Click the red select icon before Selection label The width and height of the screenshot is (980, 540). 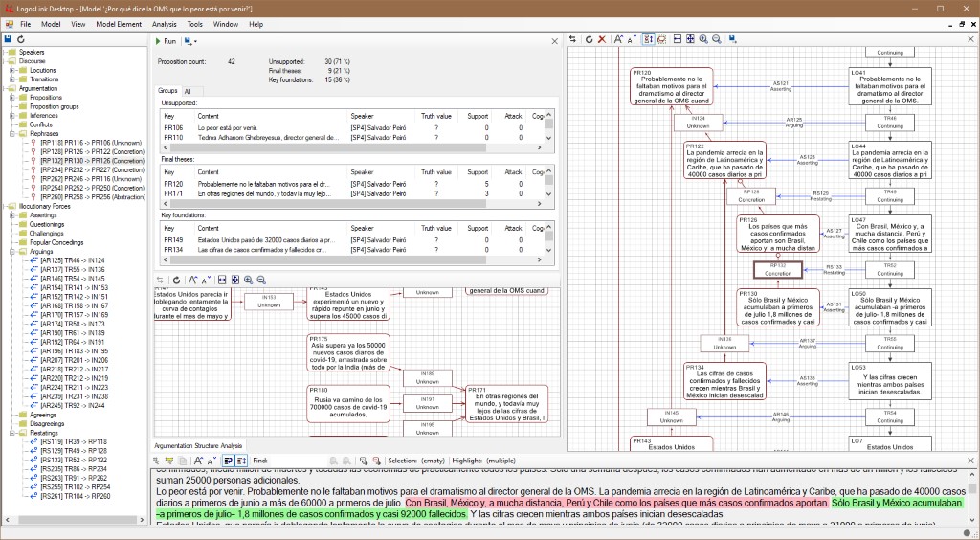[376, 461]
